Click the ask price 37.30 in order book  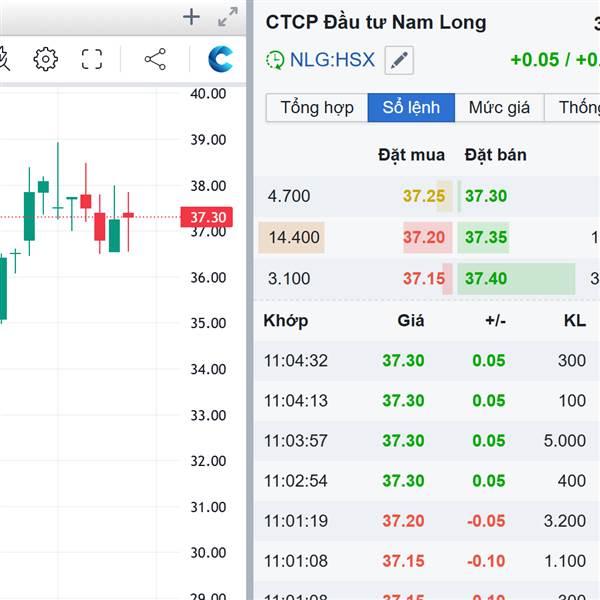(486, 196)
